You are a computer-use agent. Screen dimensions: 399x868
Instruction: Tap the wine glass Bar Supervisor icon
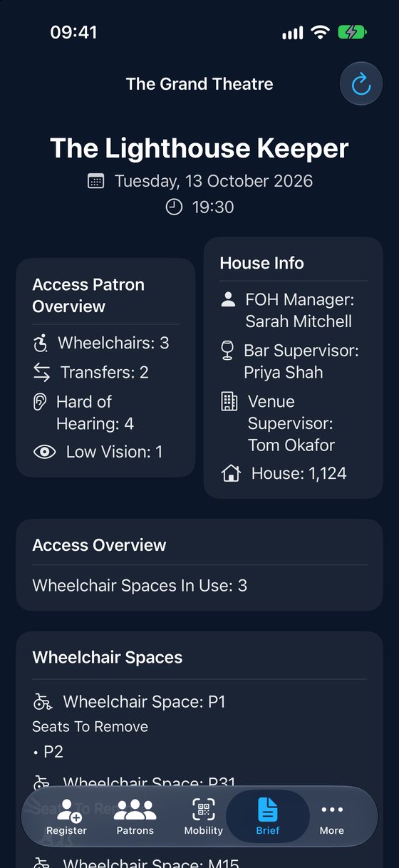pyautogui.click(x=227, y=351)
